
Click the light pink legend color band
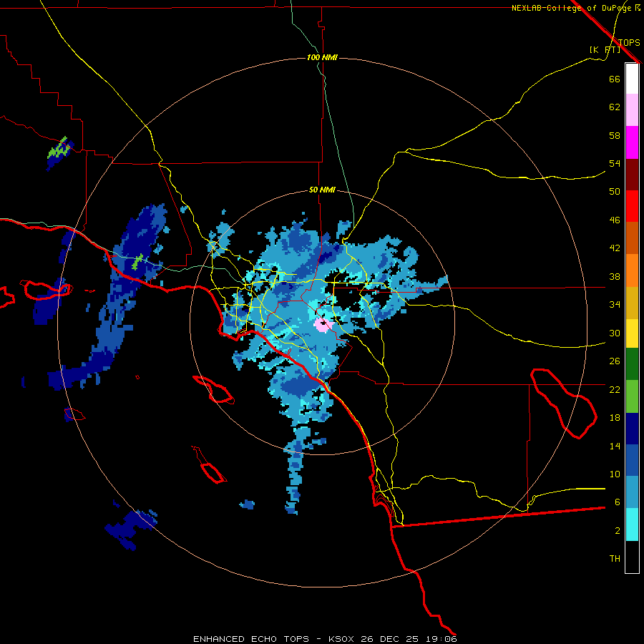[632, 110]
